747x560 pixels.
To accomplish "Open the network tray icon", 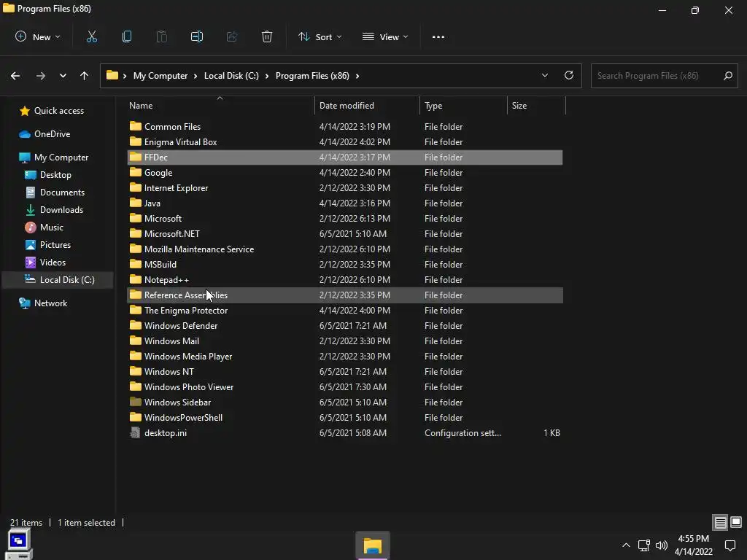I will tap(644, 545).
